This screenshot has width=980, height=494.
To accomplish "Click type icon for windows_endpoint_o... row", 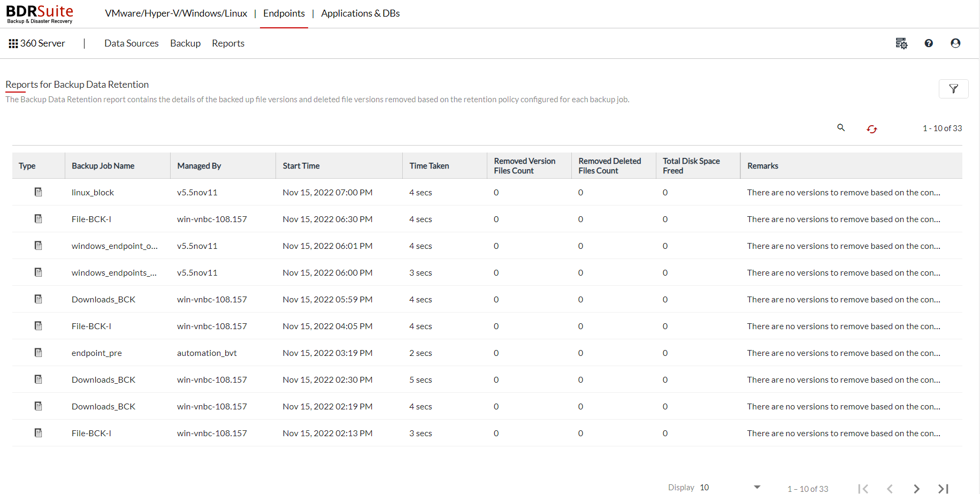I will pyautogui.click(x=39, y=246).
